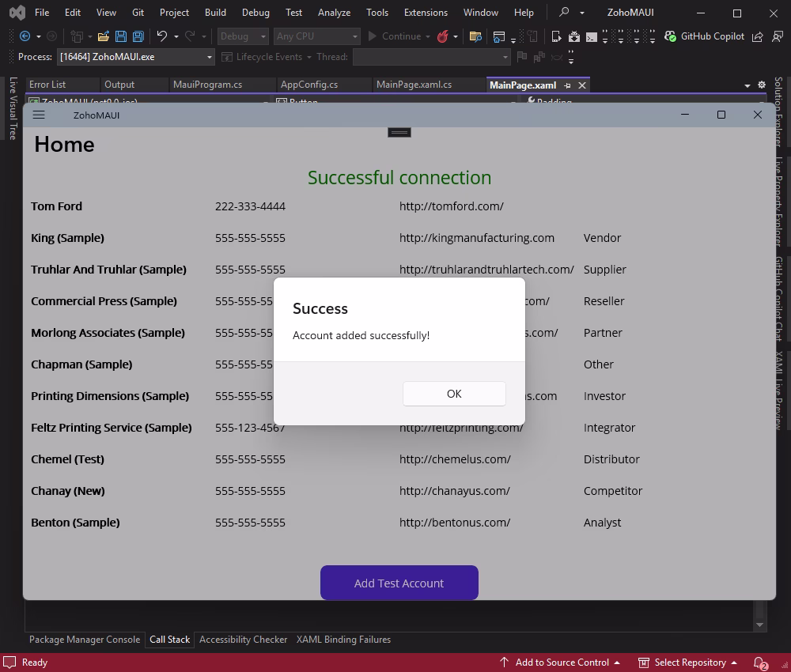791x672 pixels.
Task: Click the Navigate Backward arrow icon
Action: 25,36
